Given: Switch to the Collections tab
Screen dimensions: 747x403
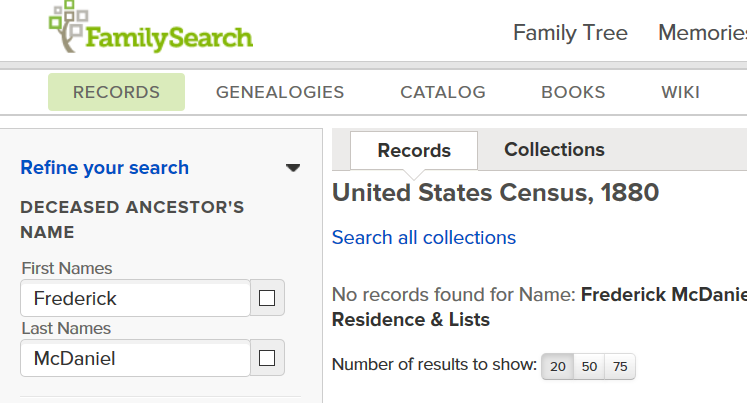Looking at the screenshot, I should [x=554, y=150].
